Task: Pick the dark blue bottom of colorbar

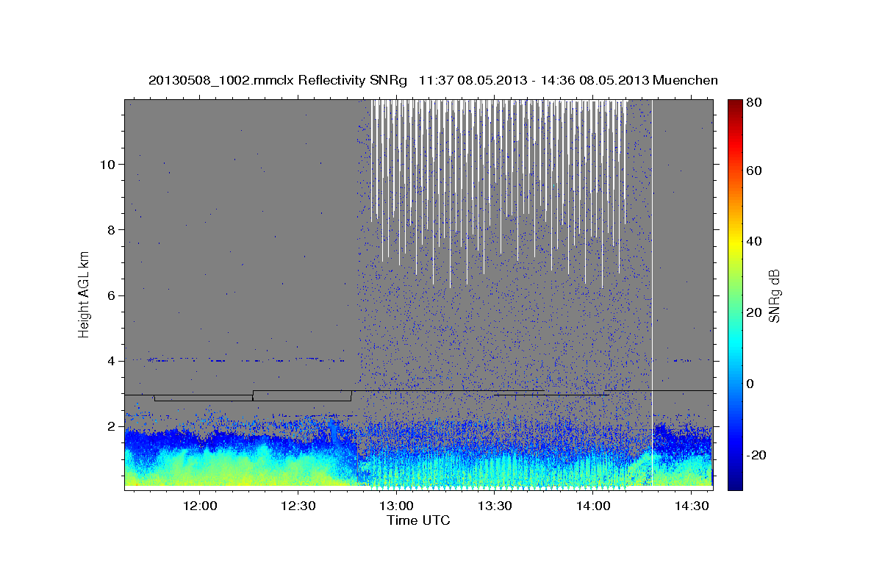Action: pyautogui.click(x=735, y=484)
